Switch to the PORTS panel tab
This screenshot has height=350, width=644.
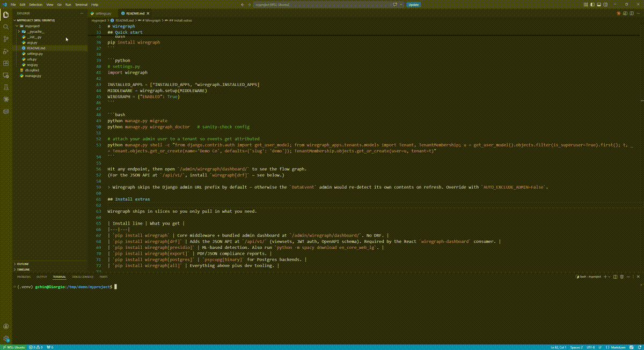pos(103,277)
